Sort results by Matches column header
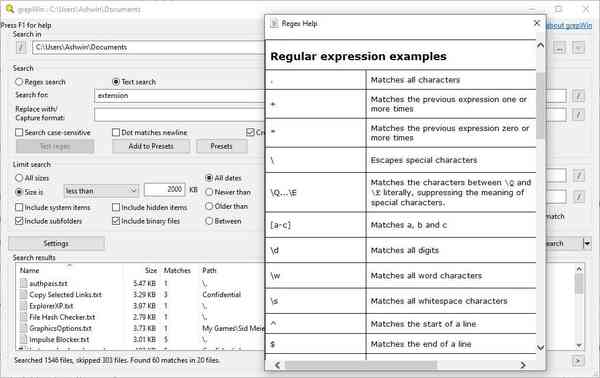The width and height of the screenshot is (600, 378). coord(177,270)
